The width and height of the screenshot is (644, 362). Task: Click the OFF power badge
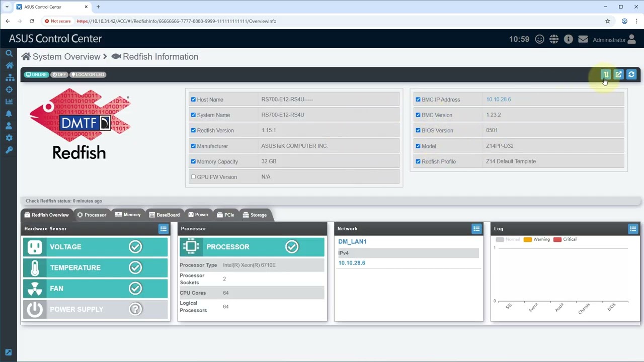click(59, 74)
